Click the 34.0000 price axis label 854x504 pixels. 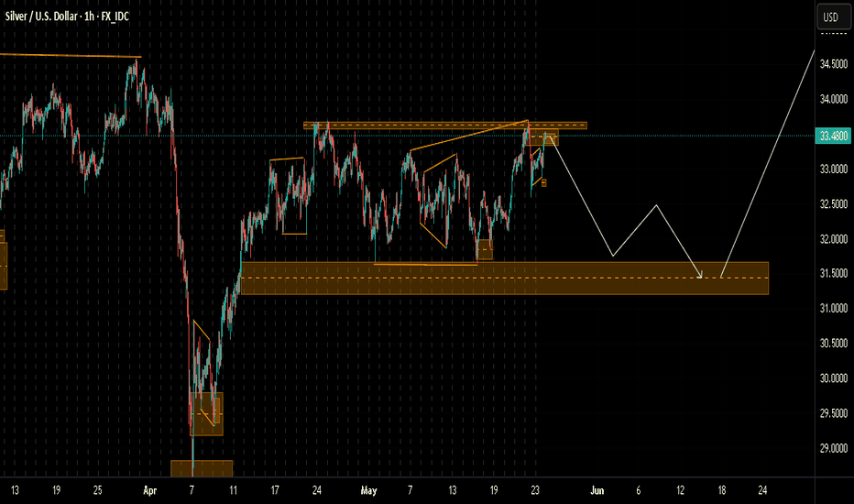(x=833, y=99)
